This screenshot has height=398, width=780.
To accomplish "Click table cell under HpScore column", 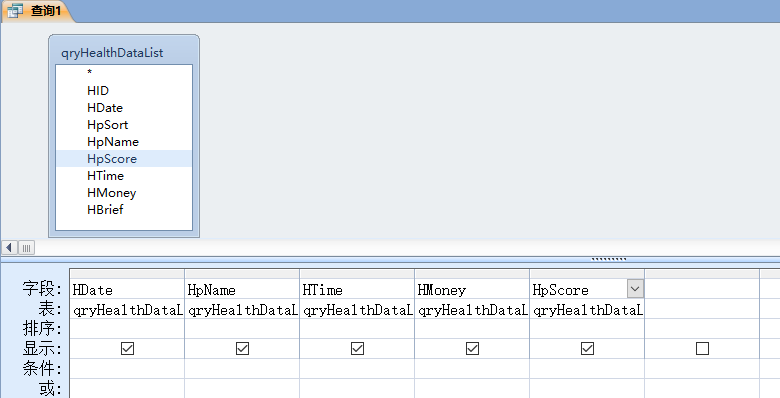I will pos(587,309).
